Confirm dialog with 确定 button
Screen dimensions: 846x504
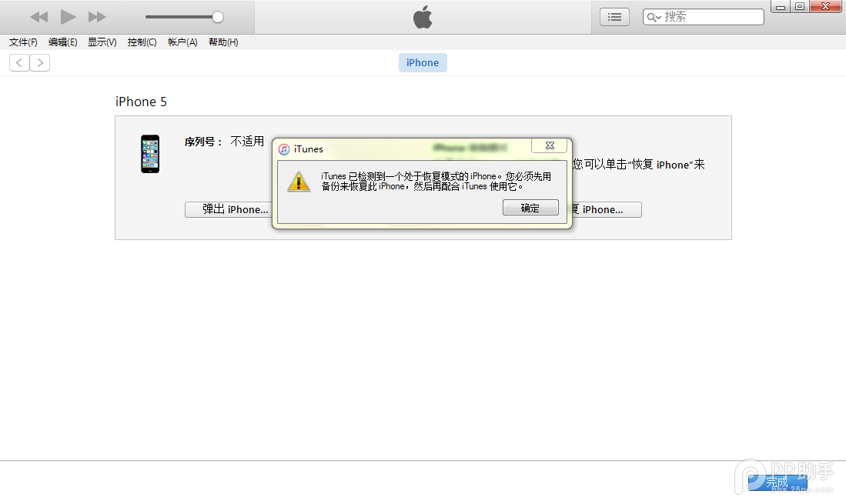[x=530, y=208]
